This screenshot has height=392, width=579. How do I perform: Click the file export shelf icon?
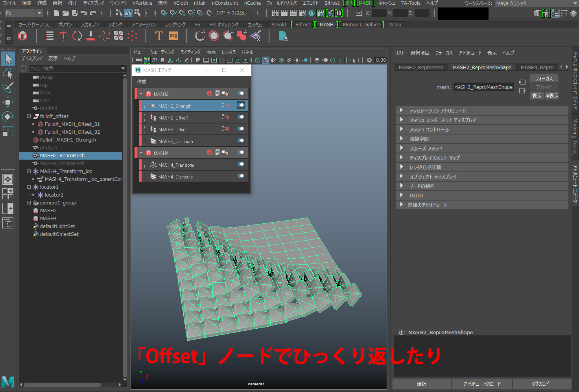pyautogui.click(x=283, y=36)
